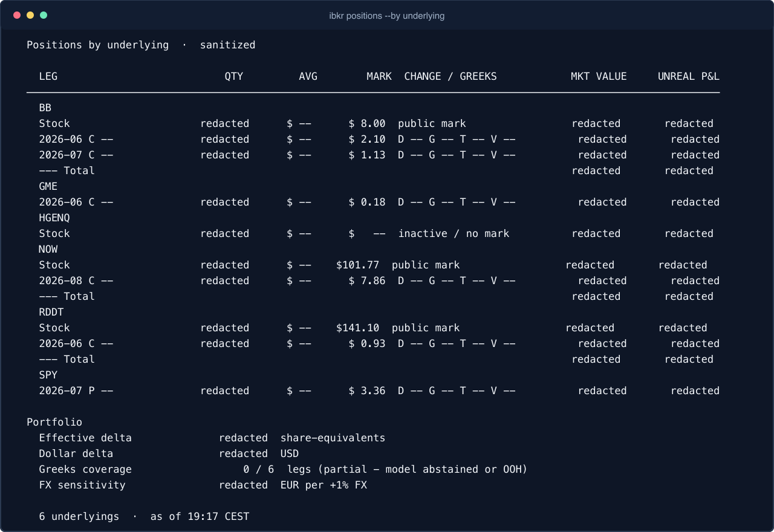The width and height of the screenshot is (774, 532).
Task: Click the Greeks coverage label
Action: [x=85, y=469]
